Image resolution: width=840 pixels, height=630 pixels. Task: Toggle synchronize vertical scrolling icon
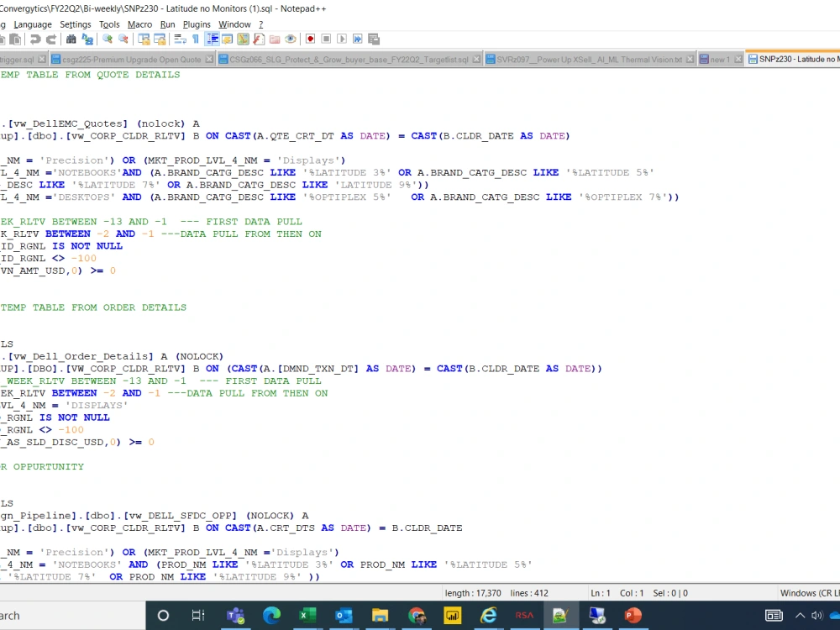pos(144,39)
